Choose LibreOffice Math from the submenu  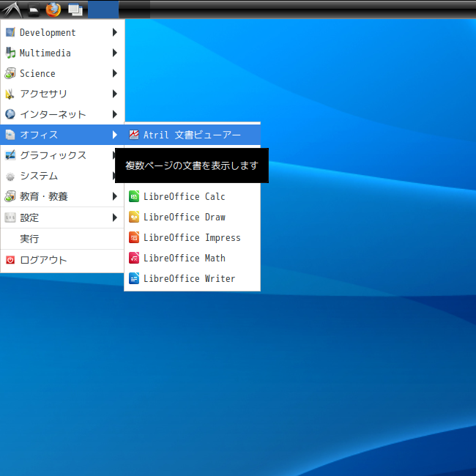point(192,258)
